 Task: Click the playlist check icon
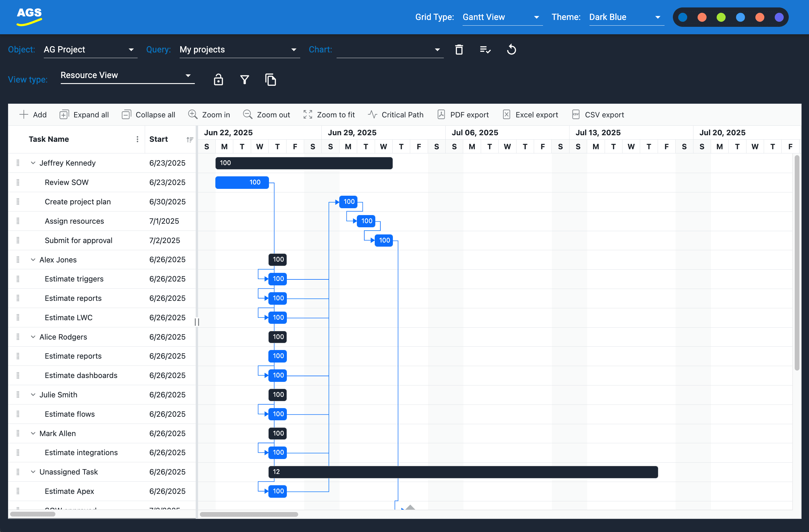(x=485, y=50)
